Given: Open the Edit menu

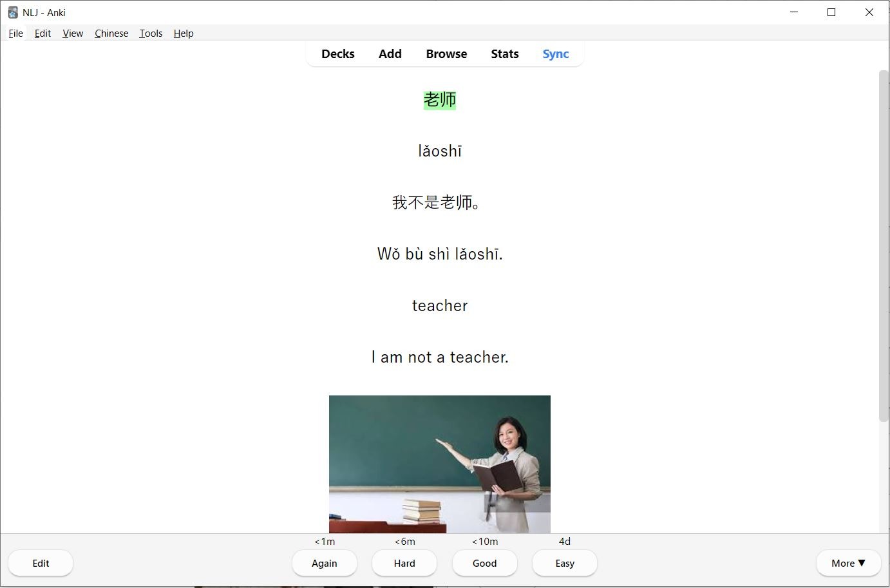Looking at the screenshot, I should coord(43,33).
